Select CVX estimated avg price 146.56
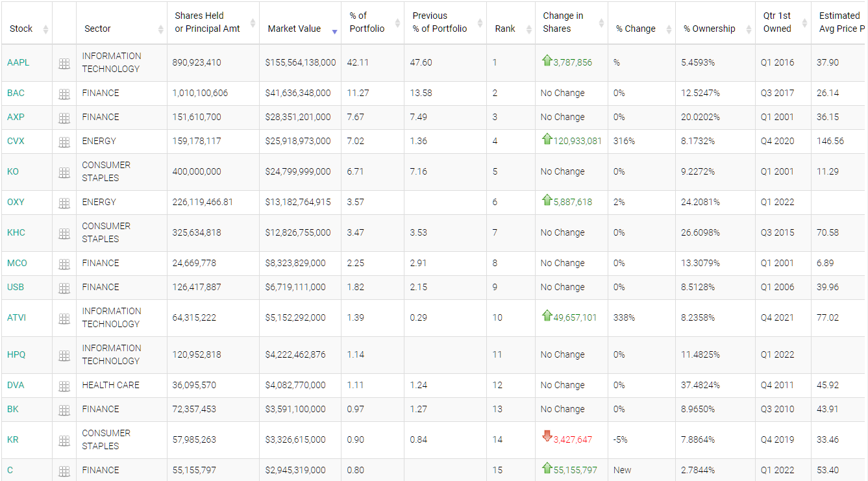The image size is (868, 481). (x=830, y=141)
